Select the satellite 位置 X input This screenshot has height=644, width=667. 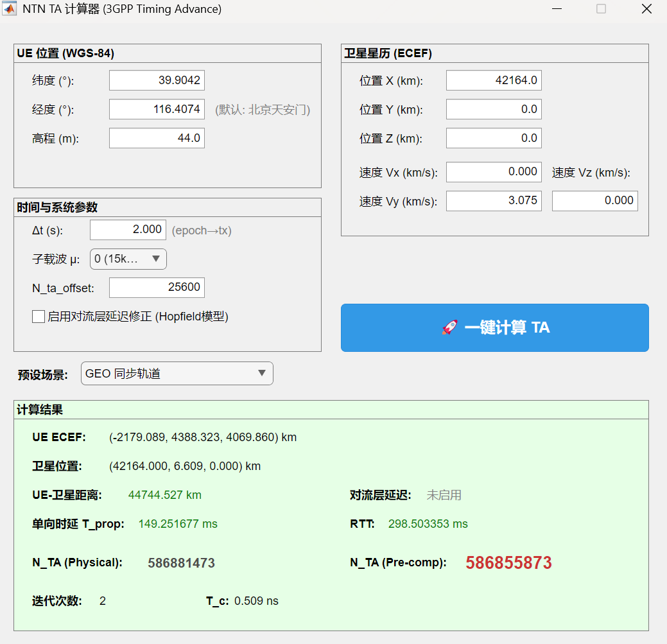pyautogui.click(x=494, y=80)
